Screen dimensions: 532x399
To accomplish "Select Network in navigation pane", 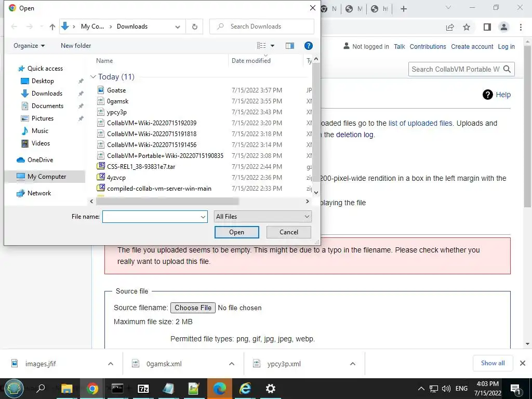I will click(x=39, y=193).
